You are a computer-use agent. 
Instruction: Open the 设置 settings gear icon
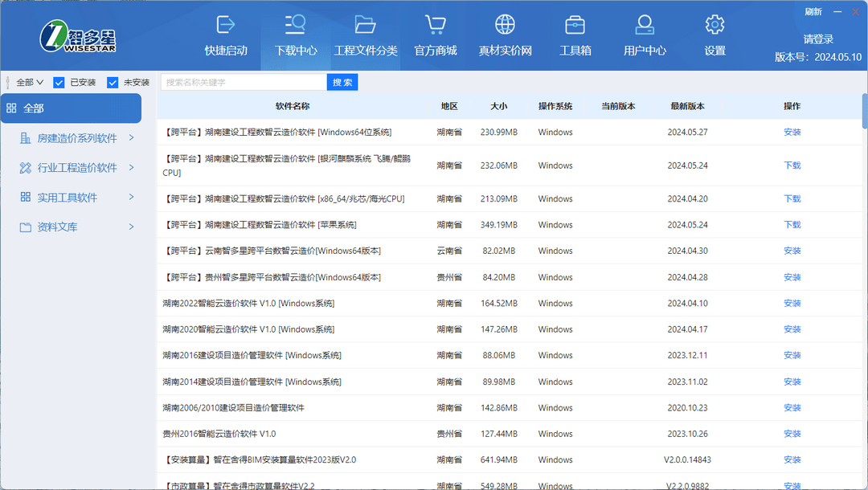714,35
